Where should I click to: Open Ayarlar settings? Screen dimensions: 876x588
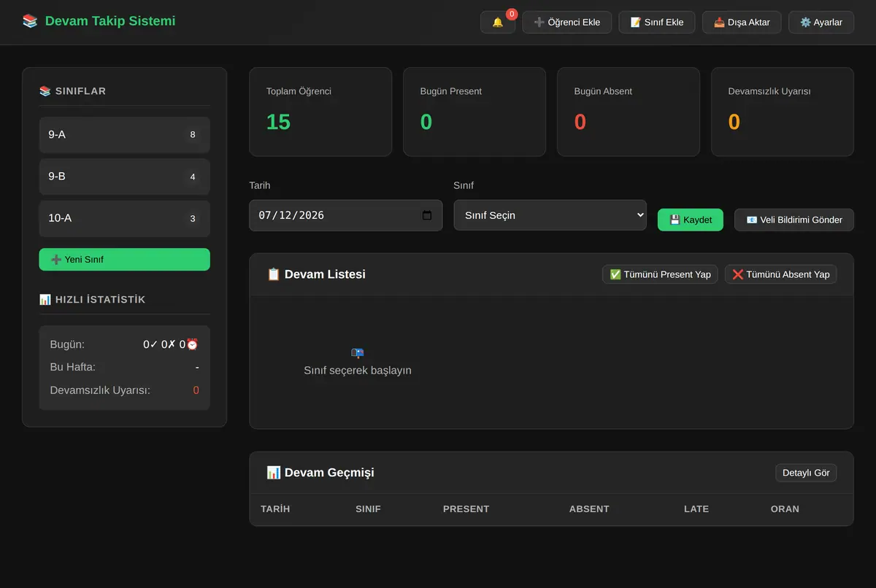pyautogui.click(x=821, y=22)
